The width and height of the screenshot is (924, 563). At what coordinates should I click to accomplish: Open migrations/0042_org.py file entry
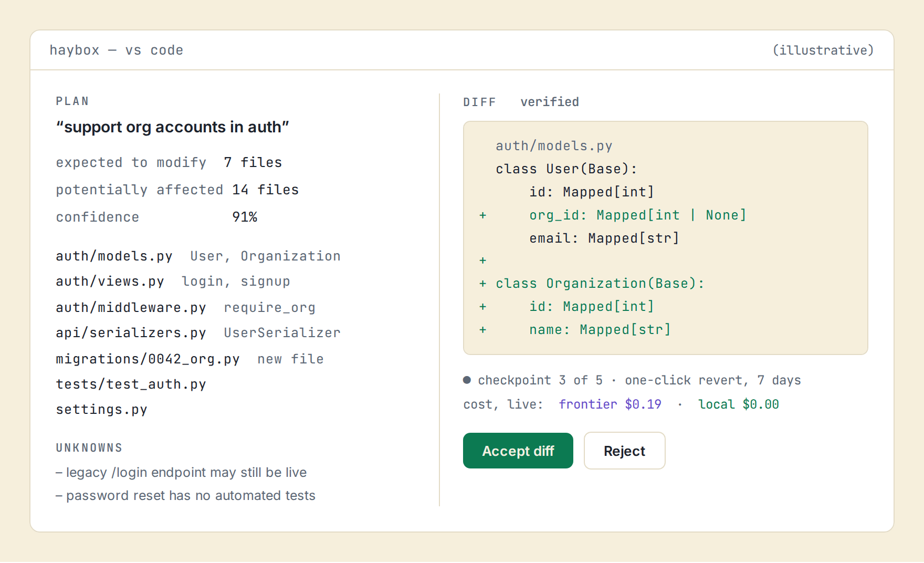point(148,359)
